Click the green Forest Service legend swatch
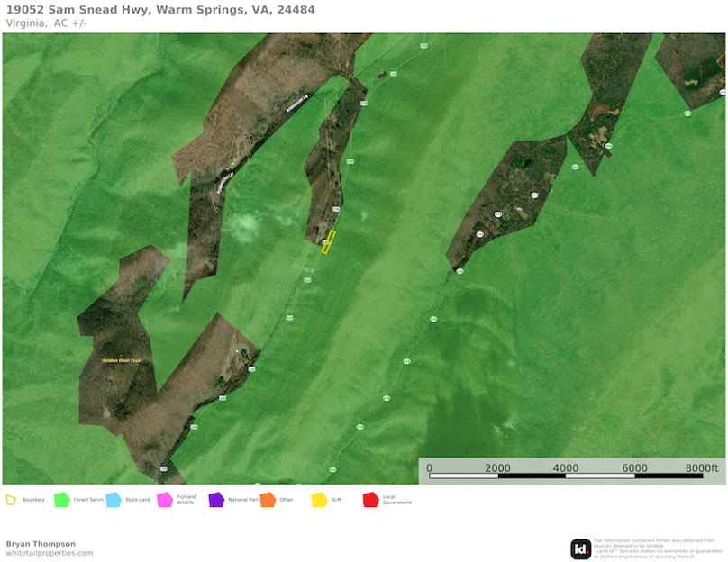The image size is (728, 562). click(x=61, y=500)
